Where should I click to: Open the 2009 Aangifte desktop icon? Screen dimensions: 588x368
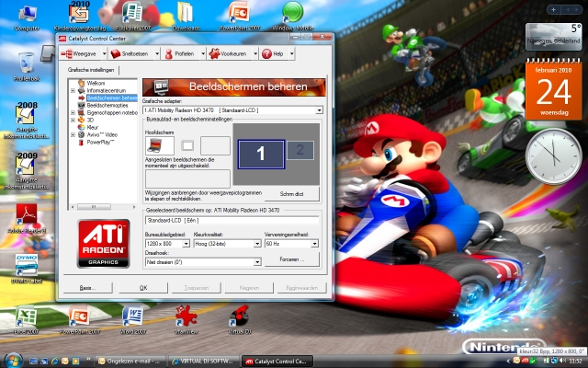coord(27,171)
